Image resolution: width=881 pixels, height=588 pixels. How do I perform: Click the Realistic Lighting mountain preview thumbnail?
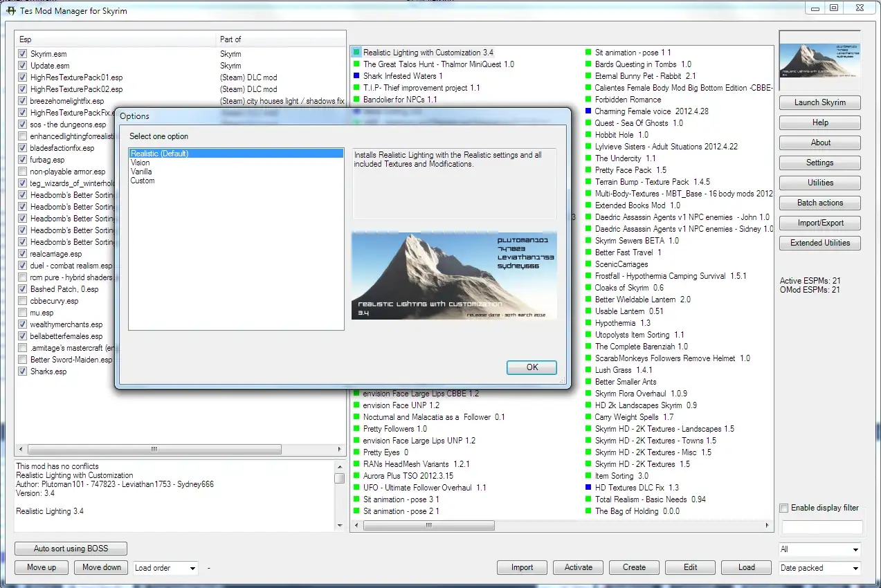pos(454,273)
